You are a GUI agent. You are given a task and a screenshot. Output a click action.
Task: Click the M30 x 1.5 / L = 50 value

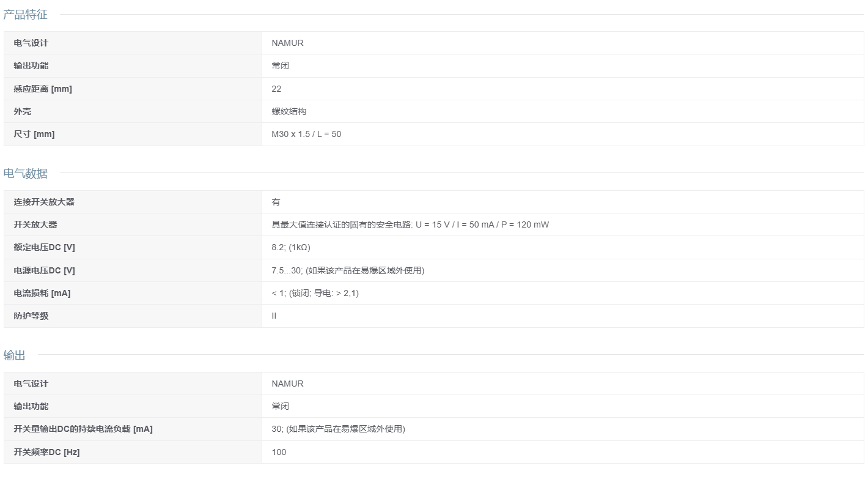click(x=306, y=134)
